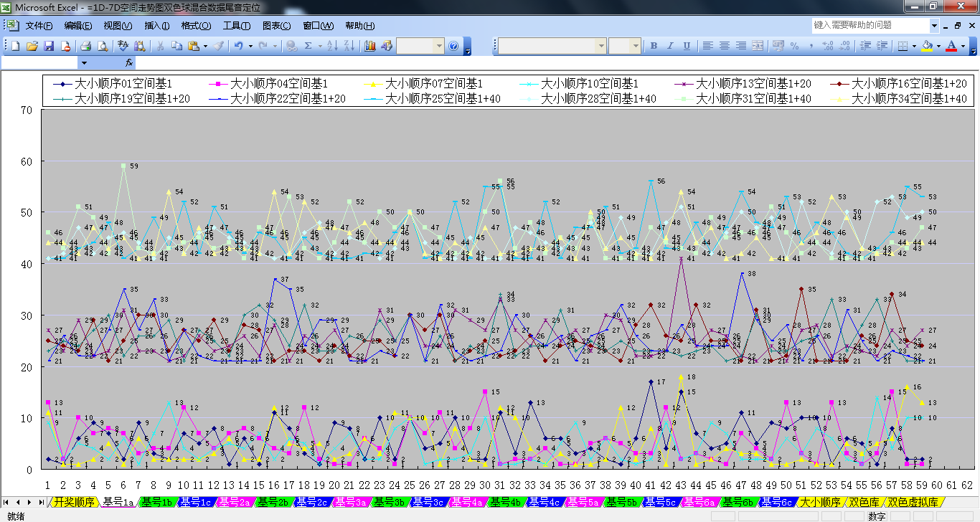The width and height of the screenshot is (980, 522).
Task: Activate the Format Painter brush
Action: (219, 46)
